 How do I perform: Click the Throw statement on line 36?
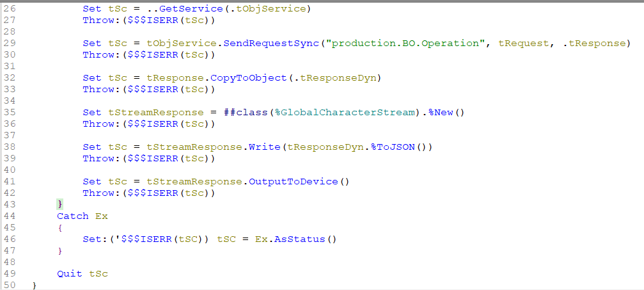point(148,124)
